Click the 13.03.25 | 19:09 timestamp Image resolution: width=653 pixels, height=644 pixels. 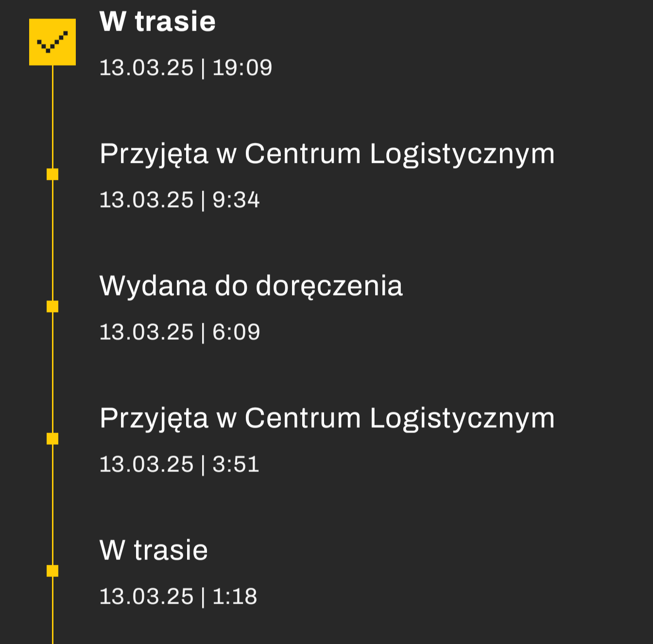[186, 68]
